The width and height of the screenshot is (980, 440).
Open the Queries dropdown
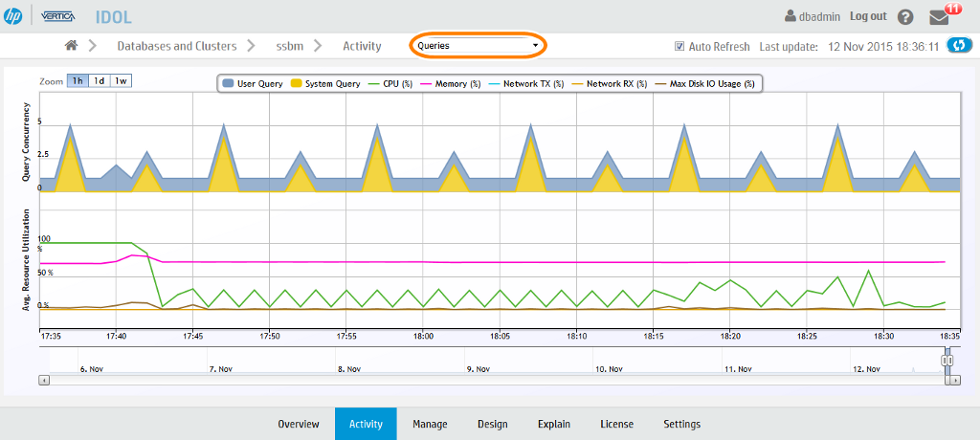tap(478, 46)
